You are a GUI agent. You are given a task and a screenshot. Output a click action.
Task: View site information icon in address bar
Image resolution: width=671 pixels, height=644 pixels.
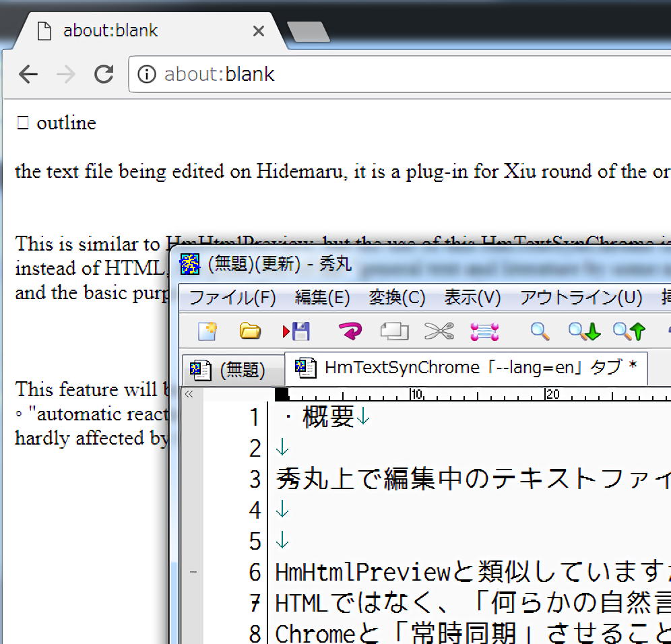click(146, 74)
